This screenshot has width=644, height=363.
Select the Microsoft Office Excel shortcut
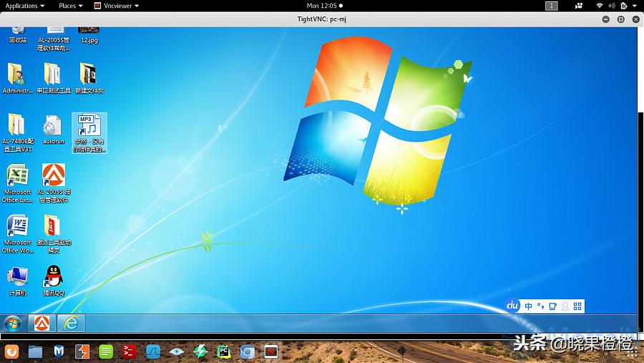[17, 175]
